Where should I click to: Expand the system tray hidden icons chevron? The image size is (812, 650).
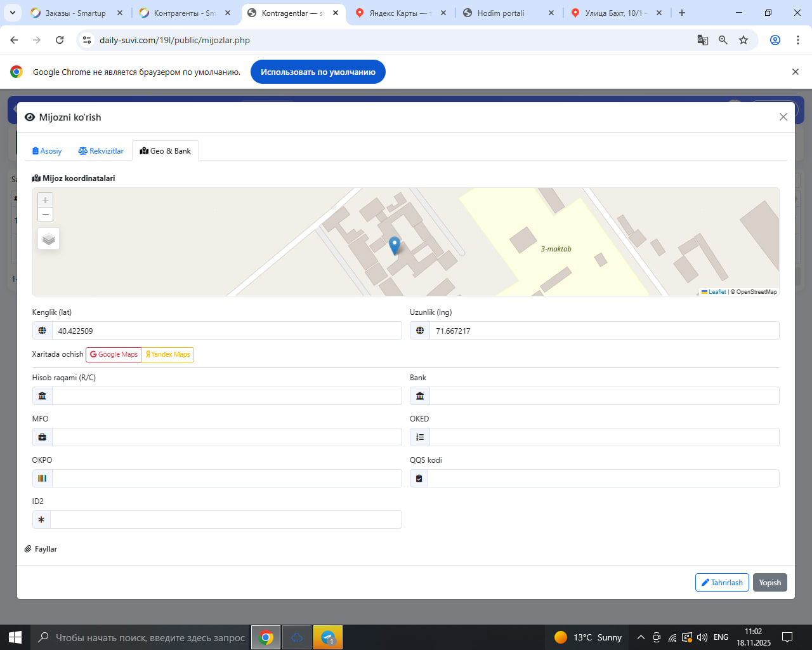click(x=641, y=637)
